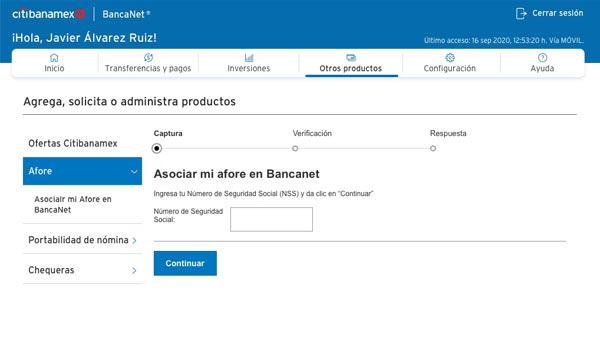Image resolution: width=600 pixels, height=360 pixels.
Task: Click the Cerrar sesión logout icon
Action: click(x=521, y=13)
